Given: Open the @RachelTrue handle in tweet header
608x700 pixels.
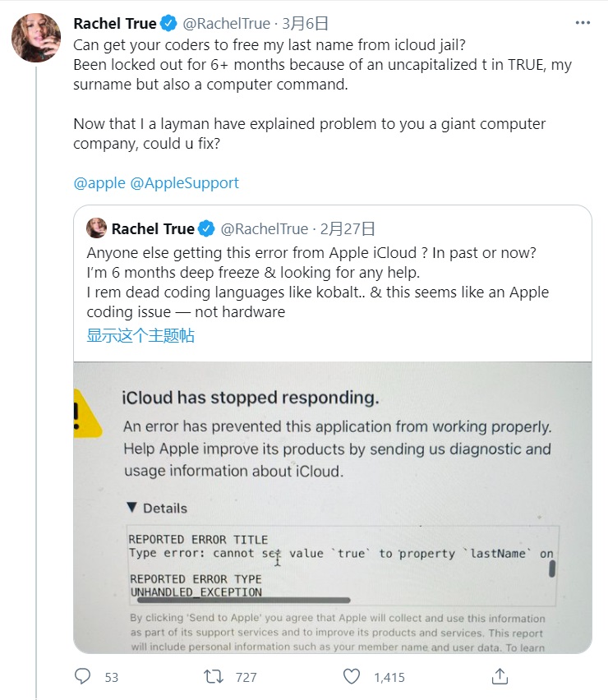Looking at the screenshot, I should (x=227, y=23).
